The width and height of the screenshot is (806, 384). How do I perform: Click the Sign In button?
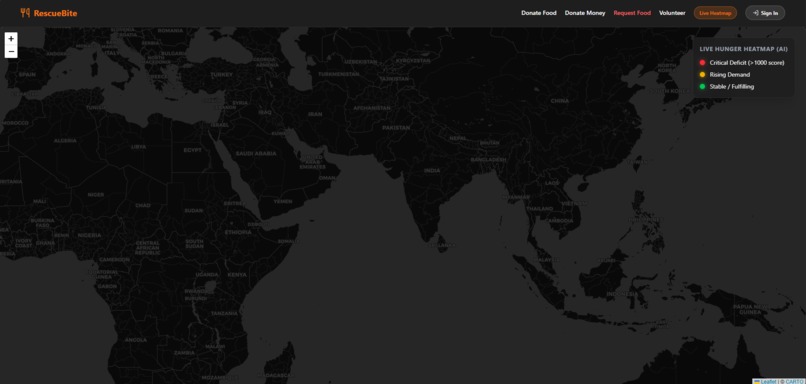point(765,13)
